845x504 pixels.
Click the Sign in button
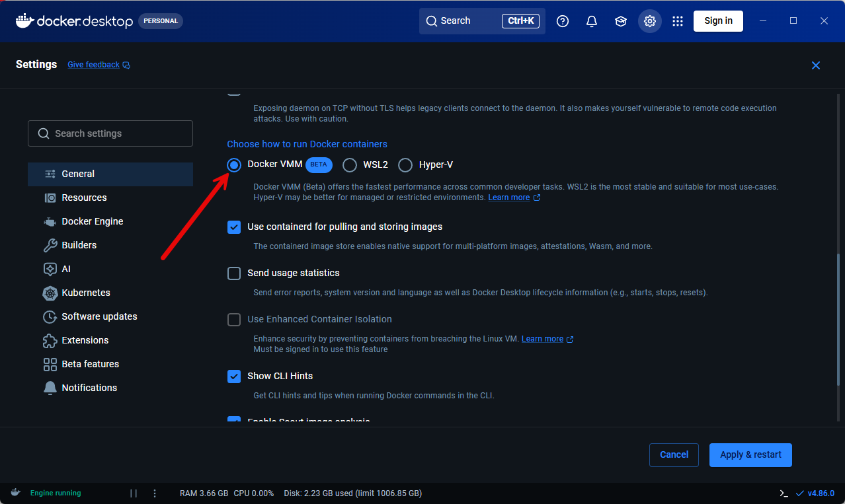[718, 21]
